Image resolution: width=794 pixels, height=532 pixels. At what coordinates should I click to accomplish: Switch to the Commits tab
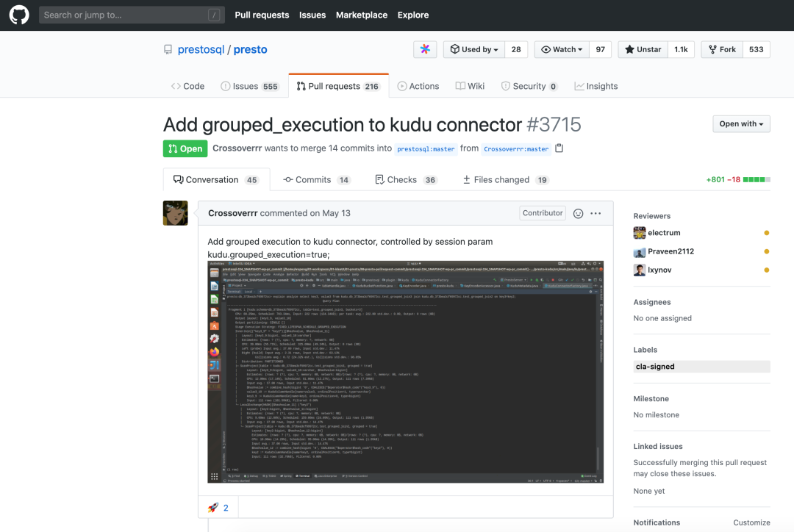point(316,180)
